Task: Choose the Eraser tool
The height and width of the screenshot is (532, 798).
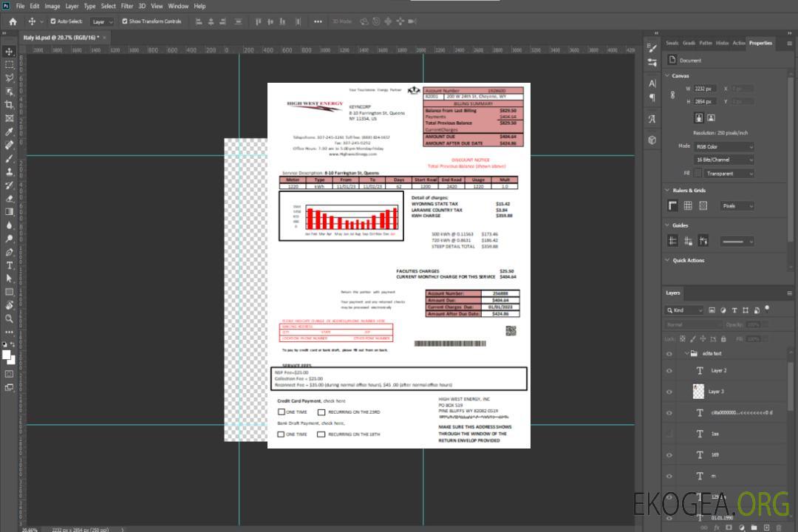Action: point(9,199)
